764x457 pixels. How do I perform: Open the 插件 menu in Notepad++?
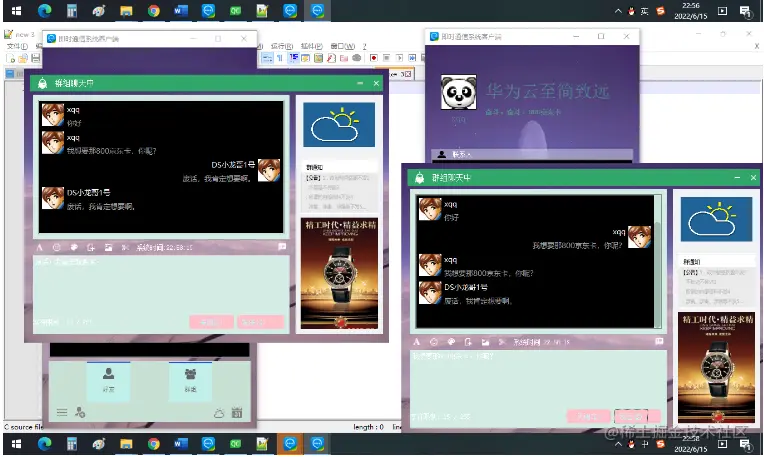click(x=311, y=46)
